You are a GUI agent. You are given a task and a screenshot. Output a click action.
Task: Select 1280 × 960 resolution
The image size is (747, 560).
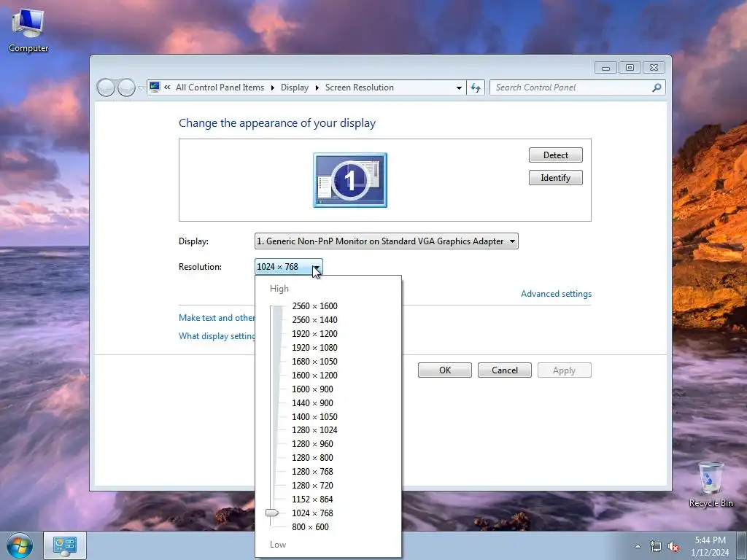(312, 444)
